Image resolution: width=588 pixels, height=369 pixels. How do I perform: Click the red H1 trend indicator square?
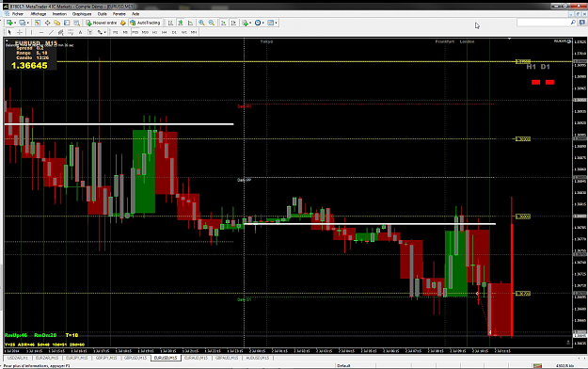tap(536, 82)
